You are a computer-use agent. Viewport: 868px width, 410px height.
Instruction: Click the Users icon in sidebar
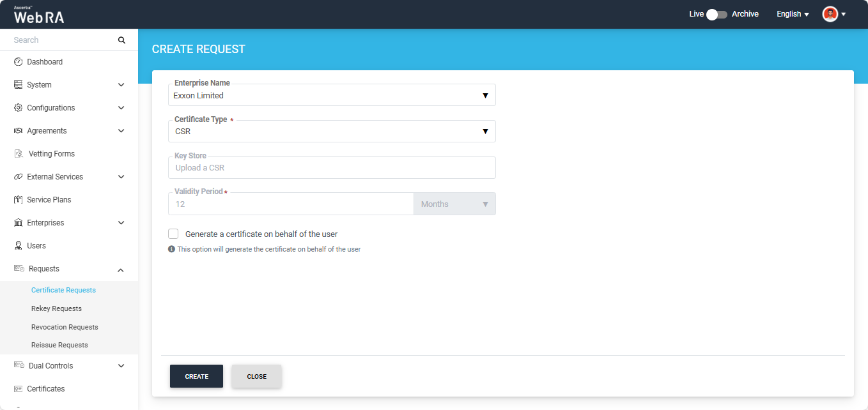point(18,246)
